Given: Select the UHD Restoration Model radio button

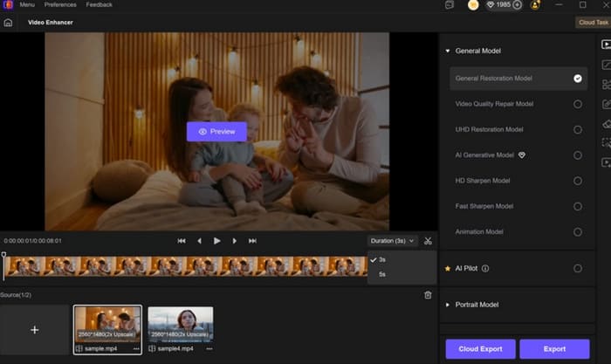Looking at the screenshot, I should 578,129.
